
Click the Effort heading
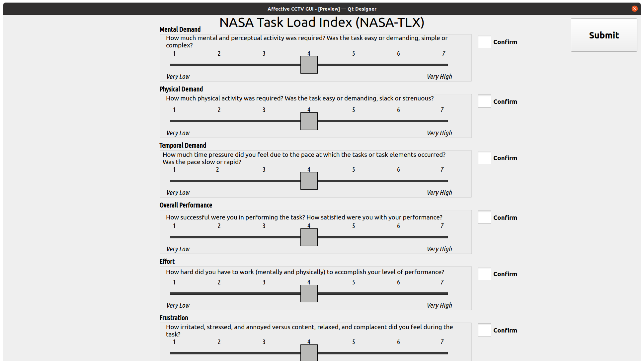pyautogui.click(x=167, y=262)
